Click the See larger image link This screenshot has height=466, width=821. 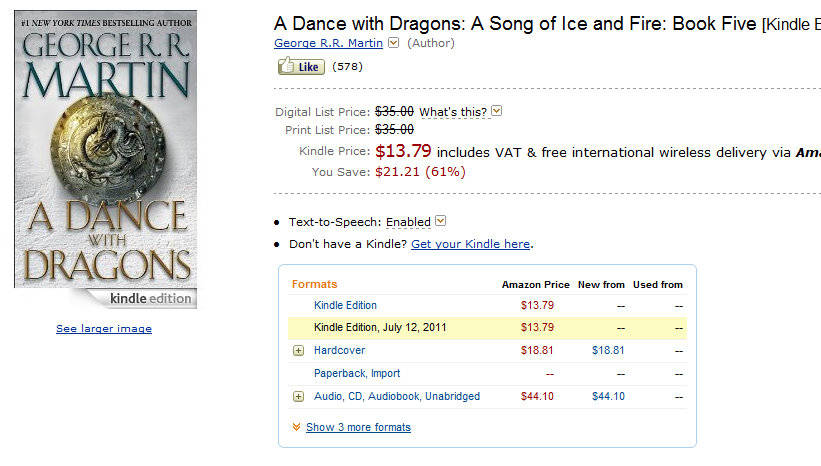coord(104,329)
